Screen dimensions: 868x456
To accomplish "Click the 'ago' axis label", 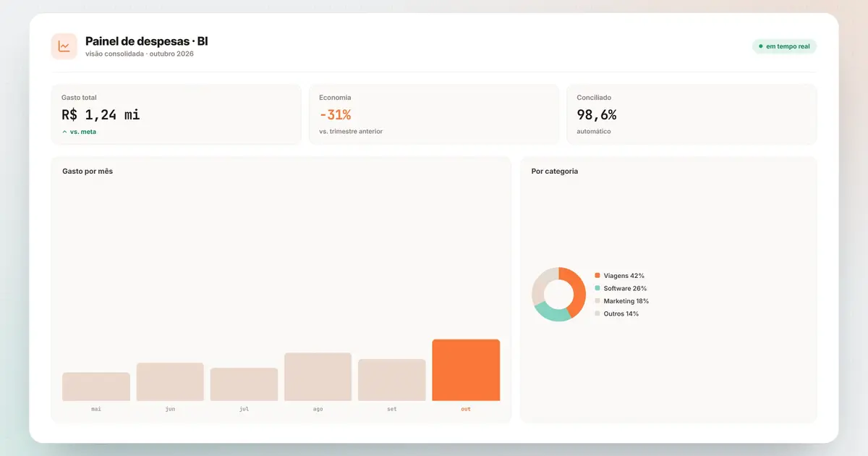I will click(318, 409).
